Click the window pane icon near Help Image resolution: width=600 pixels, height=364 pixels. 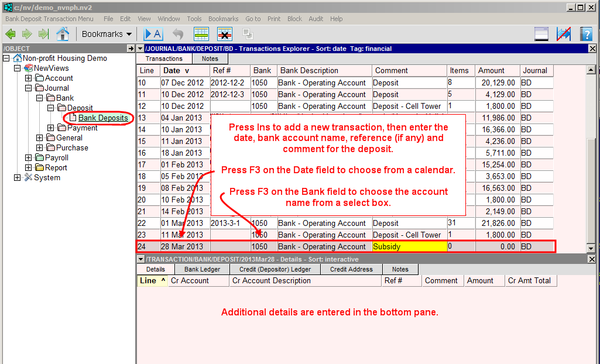point(541,33)
